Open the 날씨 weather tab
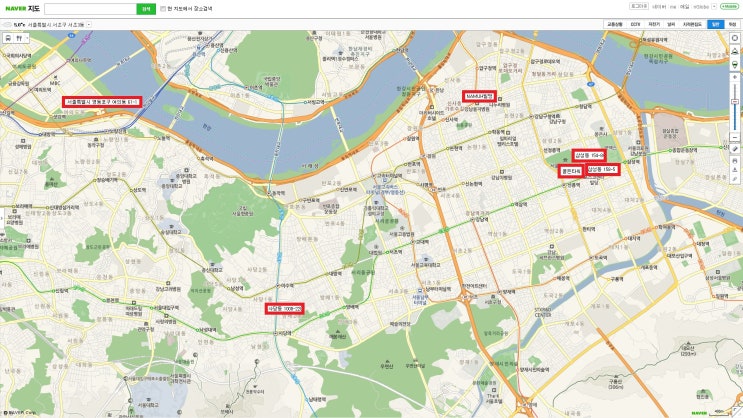Screen dimensions: 743x418 click(671, 24)
